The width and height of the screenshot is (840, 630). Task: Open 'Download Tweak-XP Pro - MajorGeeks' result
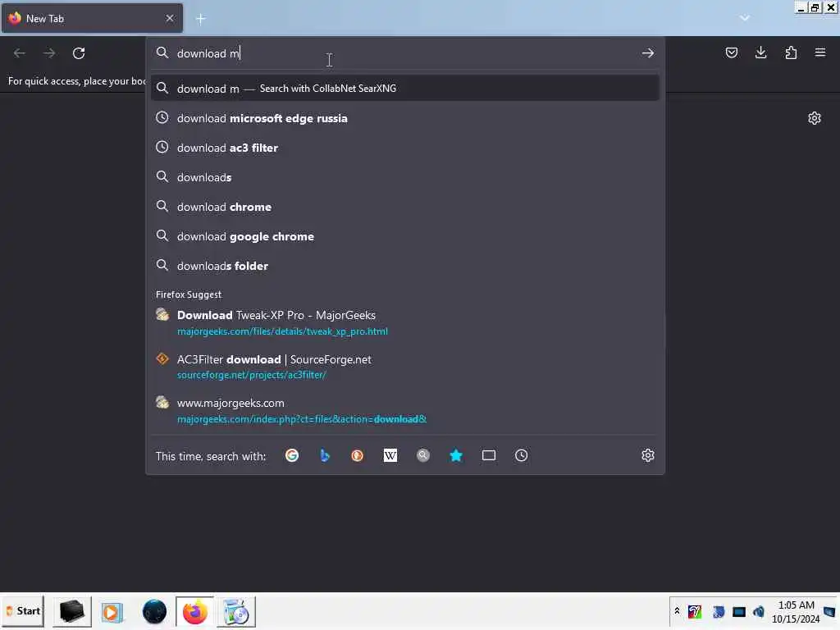(405, 323)
